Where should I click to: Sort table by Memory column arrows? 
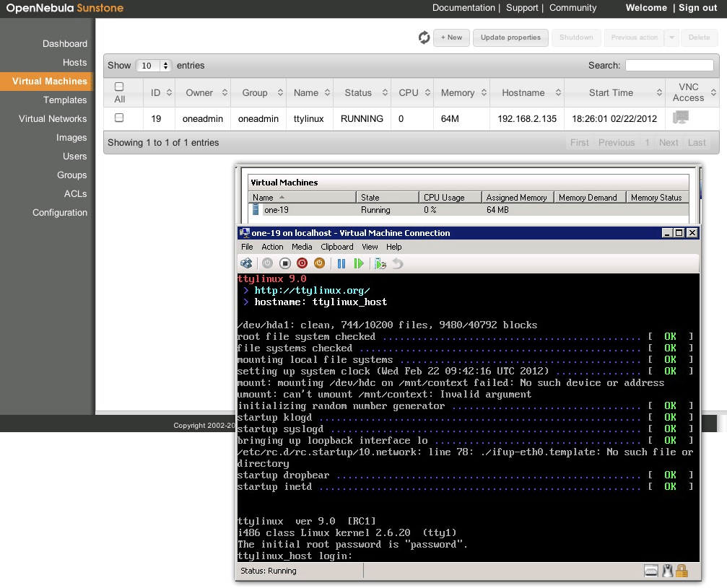tap(484, 92)
